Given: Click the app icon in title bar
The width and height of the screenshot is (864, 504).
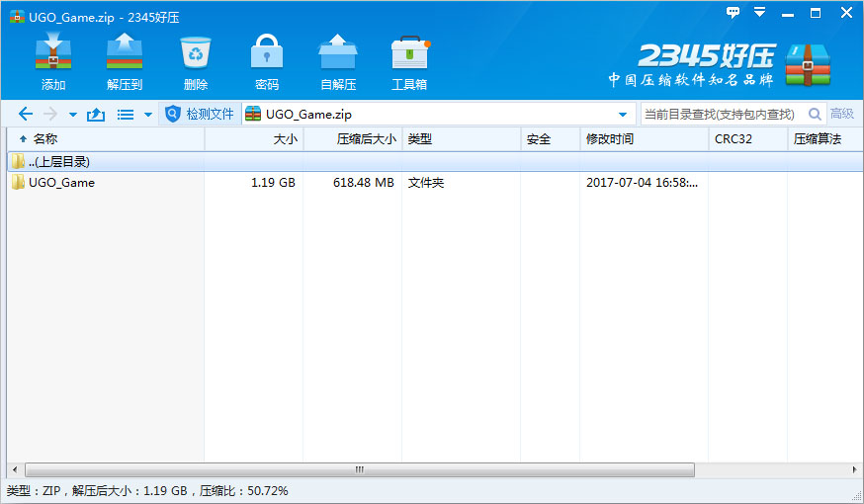Looking at the screenshot, I should [17, 17].
